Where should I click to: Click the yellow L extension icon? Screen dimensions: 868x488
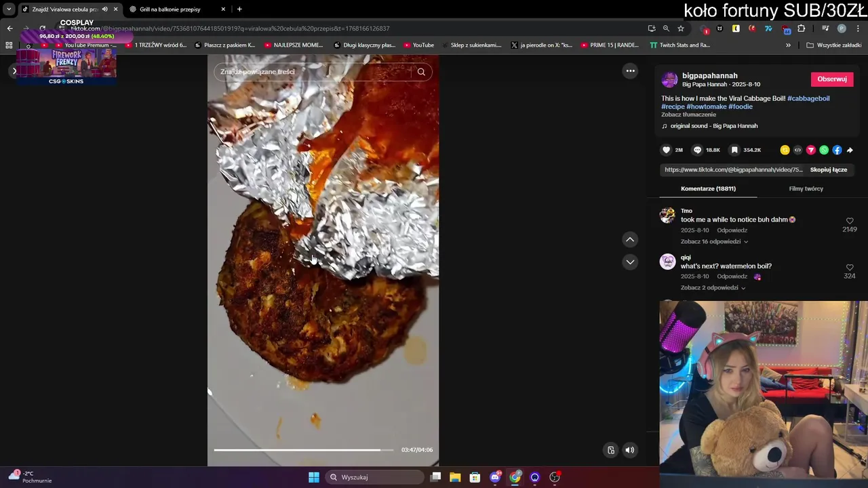(x=736, y=28)
